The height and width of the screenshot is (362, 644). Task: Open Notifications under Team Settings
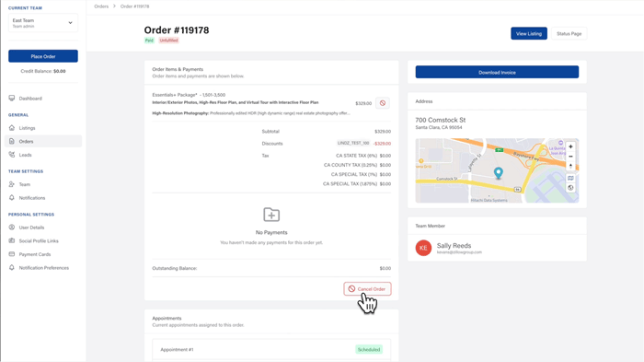(x=32, y=198)
